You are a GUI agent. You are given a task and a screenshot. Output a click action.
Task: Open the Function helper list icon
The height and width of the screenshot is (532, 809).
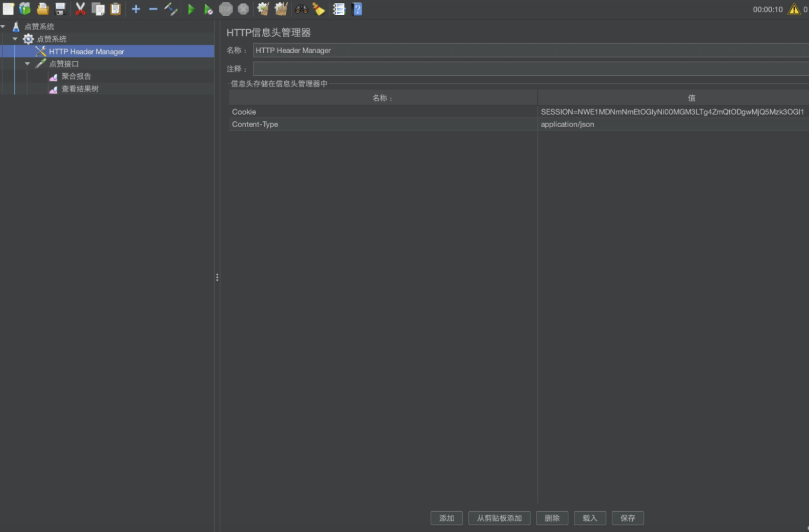339,9
